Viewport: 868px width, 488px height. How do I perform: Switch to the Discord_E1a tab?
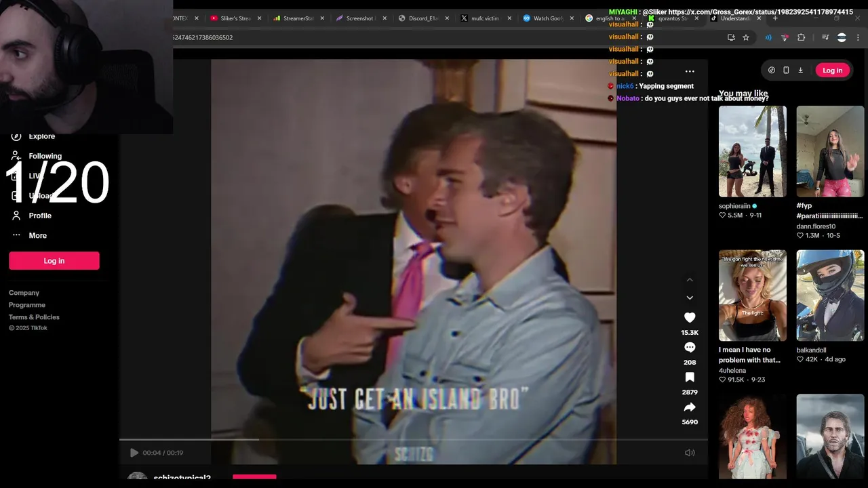pos(422,18)
